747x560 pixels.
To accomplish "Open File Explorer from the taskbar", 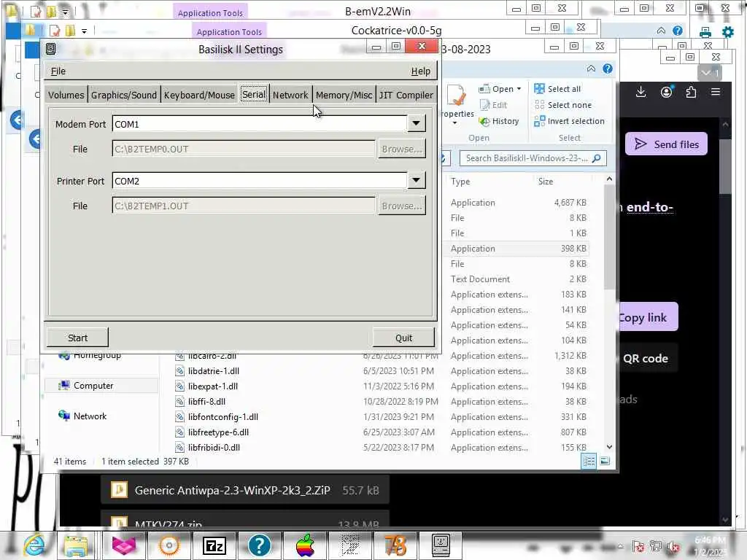I will [x=76, y=545].
